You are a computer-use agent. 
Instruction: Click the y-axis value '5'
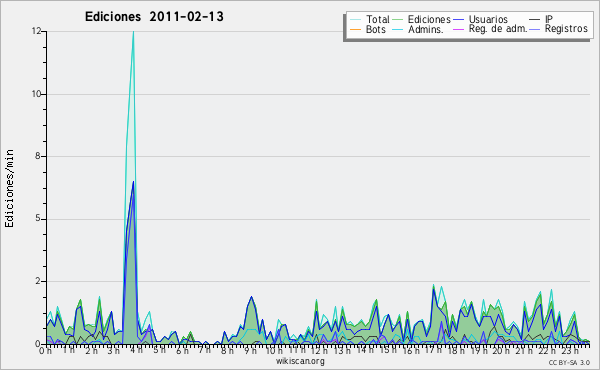tap(39, 219)
